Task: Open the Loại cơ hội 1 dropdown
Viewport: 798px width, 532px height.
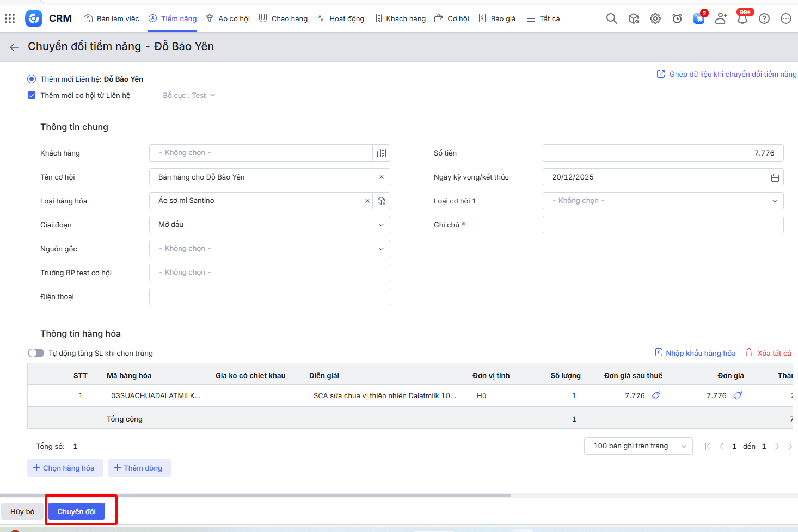Action: pos(662,201)
